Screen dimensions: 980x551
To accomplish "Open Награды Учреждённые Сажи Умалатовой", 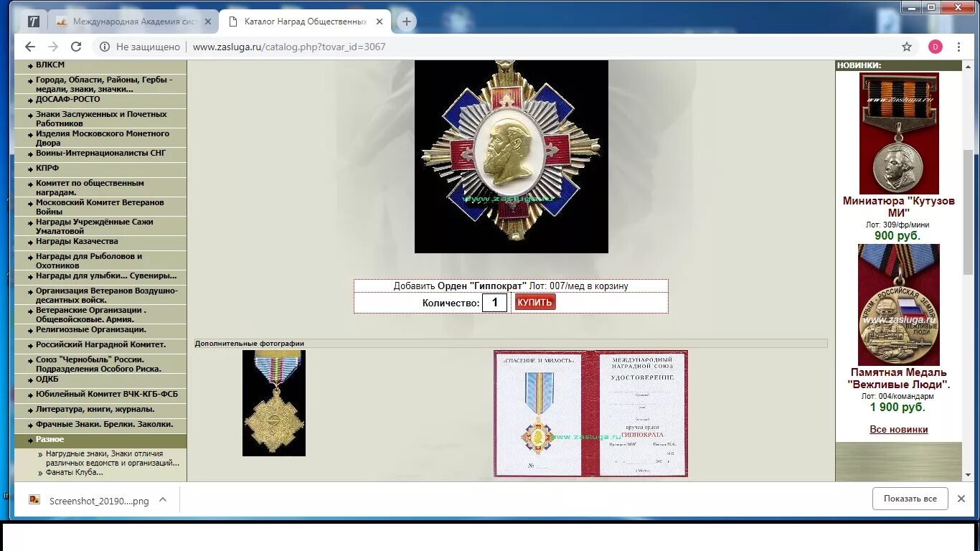I will coord(95,226).
